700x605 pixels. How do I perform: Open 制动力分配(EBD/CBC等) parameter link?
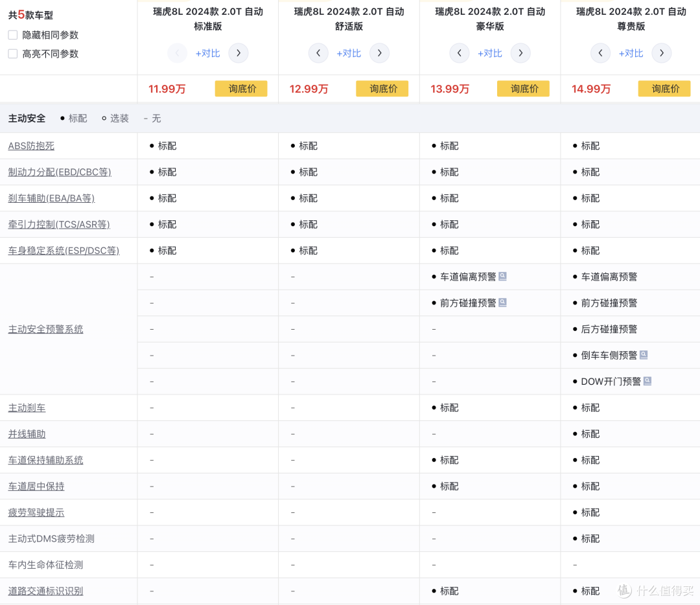tap(60, 172)
